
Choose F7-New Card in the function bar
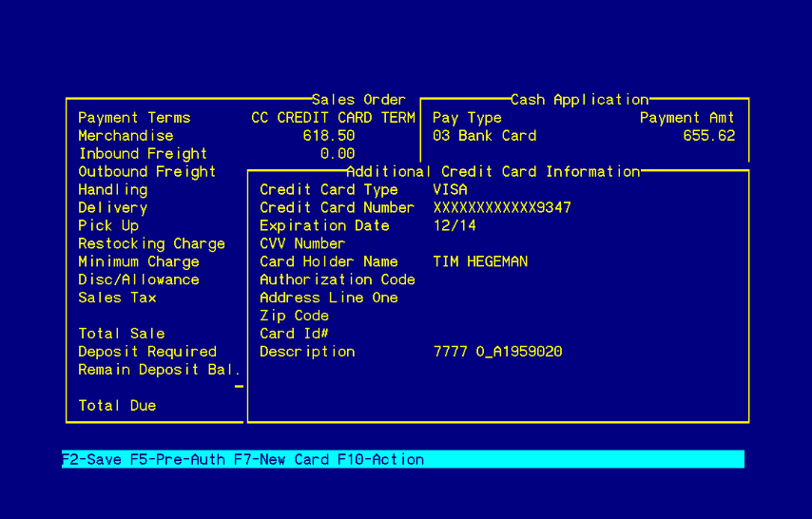coord(281,459)
